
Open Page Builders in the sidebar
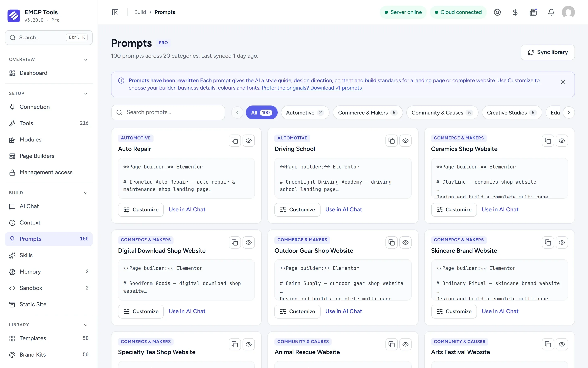click(x=49, y=156)
